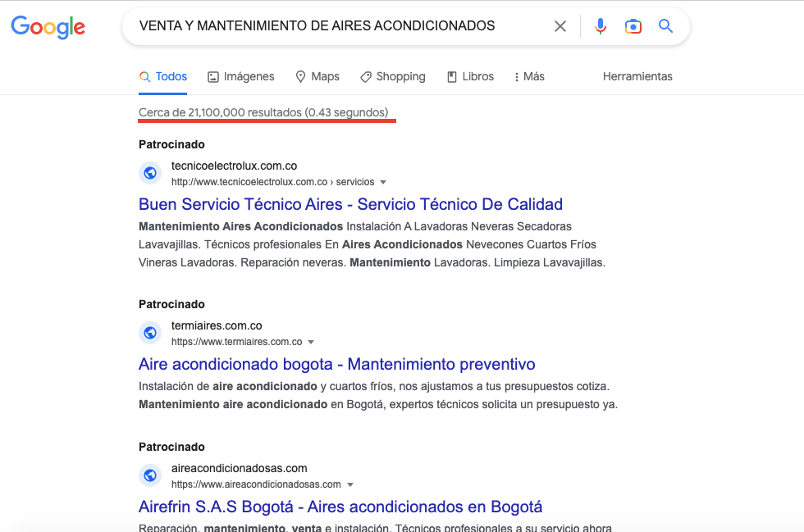The image size is (804, 532).
Task: Switch to the Imágenes tab
Action: [241, 77]
